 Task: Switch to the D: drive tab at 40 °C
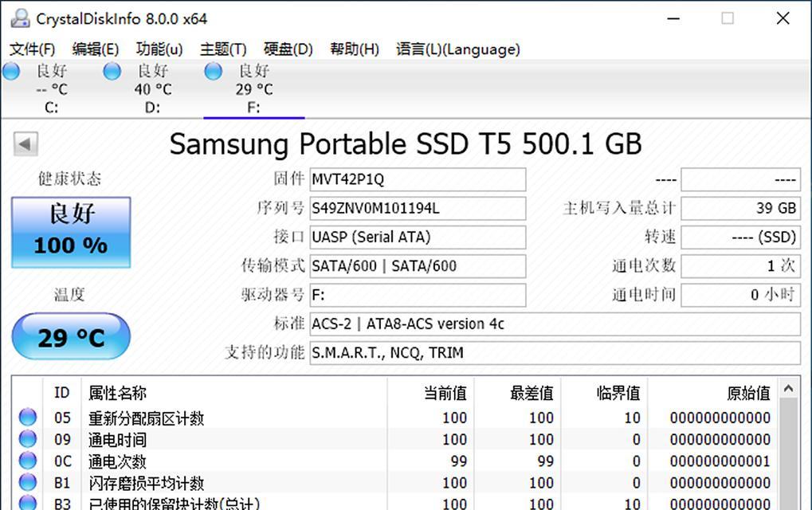pyautogui.click(x=152, y=89)
